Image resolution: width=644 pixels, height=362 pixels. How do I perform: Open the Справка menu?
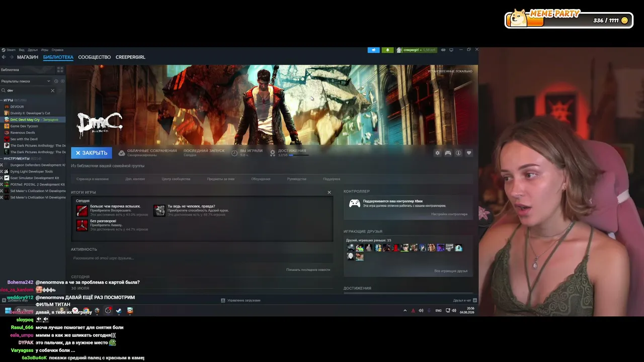tap(57, 50)
